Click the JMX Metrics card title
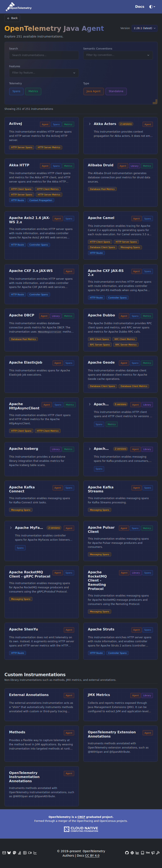The image size is (162, 868). tap(99, 695)
